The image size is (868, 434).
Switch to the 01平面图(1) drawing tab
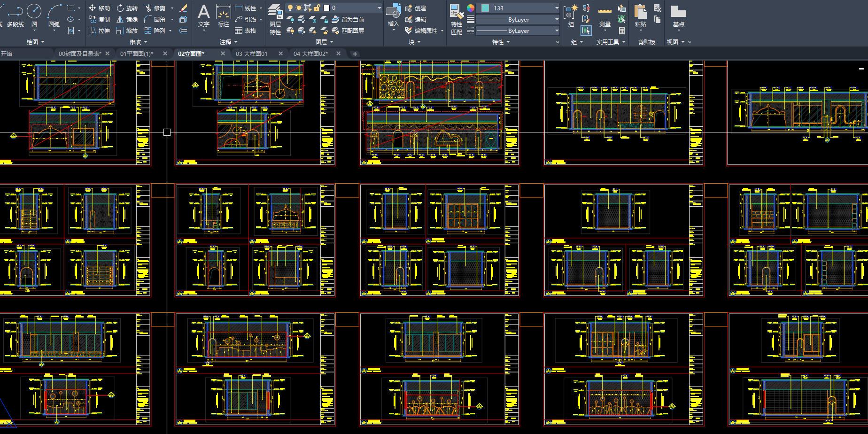pyautogui.click(x=137, y=54)
